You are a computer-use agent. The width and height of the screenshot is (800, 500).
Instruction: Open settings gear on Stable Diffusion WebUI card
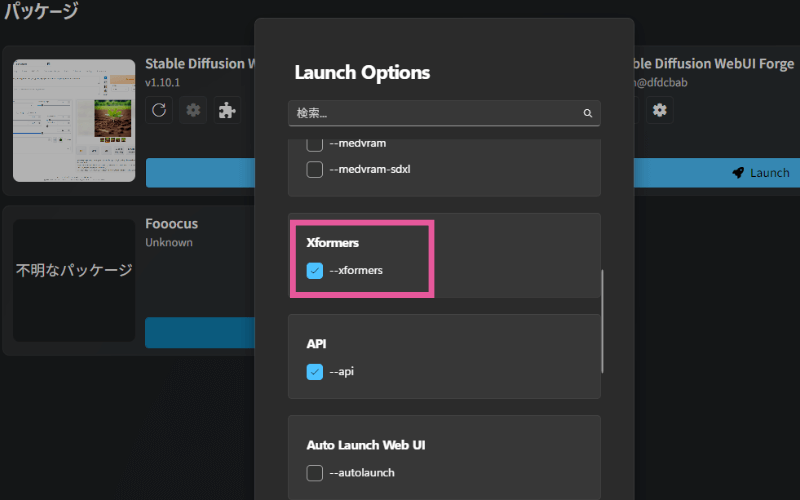pos(193,110)
